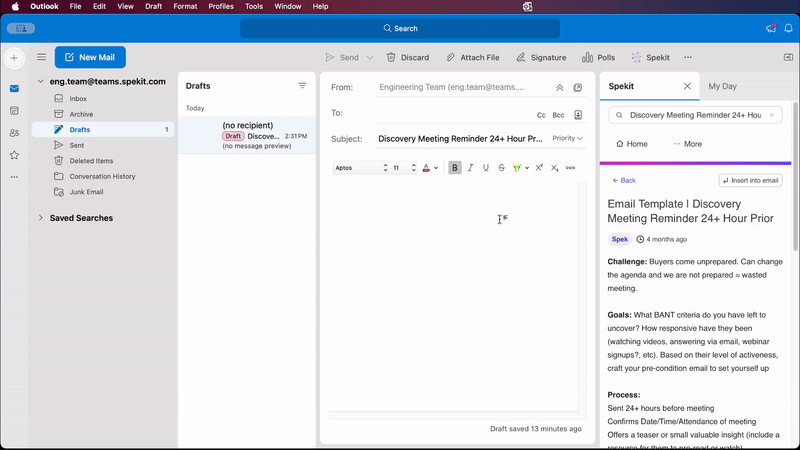Open the Format menu
The height and width of the screenshot is (450, 800).
(185, 6)
